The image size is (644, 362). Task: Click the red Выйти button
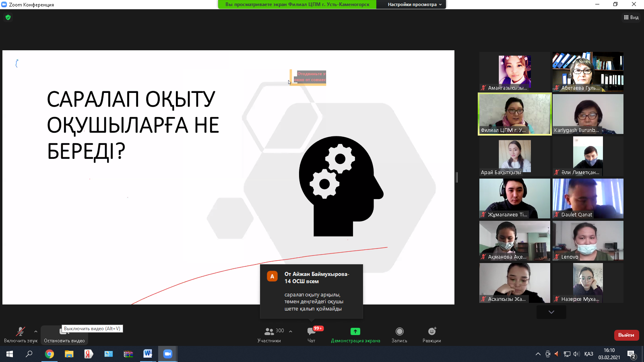click(626, 335)
